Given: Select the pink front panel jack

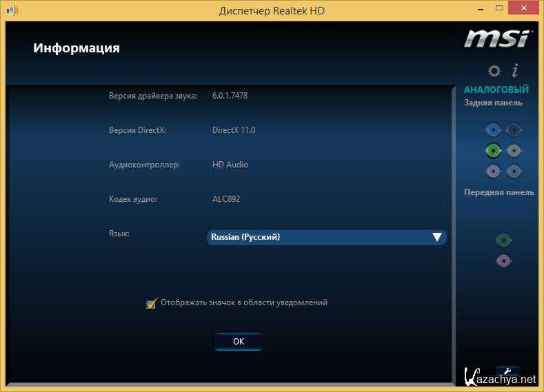Looking at the screenshot, I should [504, 260].
